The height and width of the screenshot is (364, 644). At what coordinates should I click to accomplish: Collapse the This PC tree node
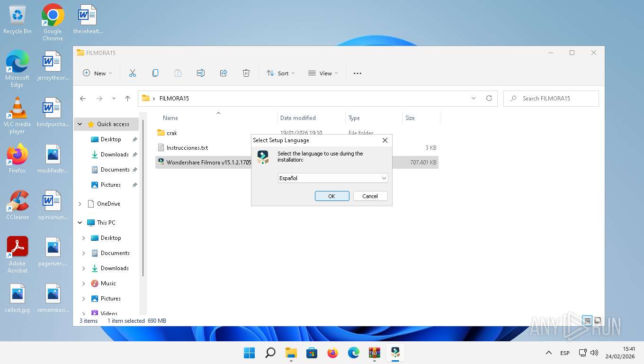point(80,223)
